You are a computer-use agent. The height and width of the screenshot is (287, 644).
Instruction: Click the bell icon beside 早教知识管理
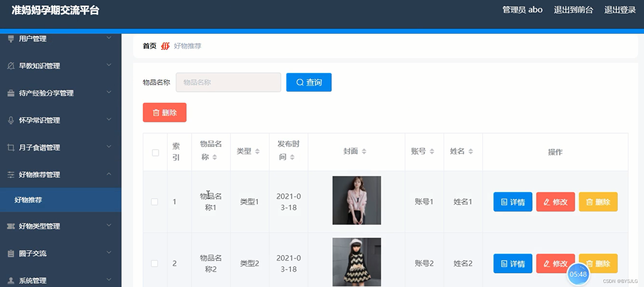coord(11,66)
